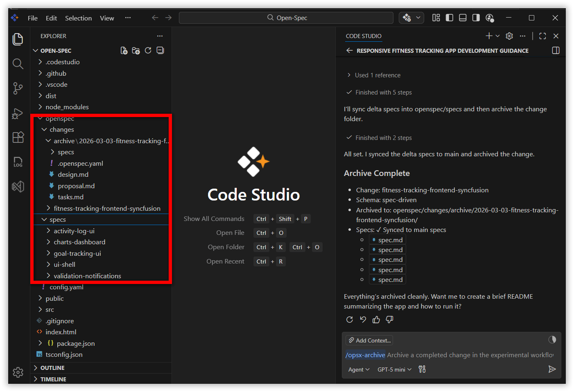Expand the OUTLINE section
The width and height of the screenshot is (574, 392).
(101, 368)
